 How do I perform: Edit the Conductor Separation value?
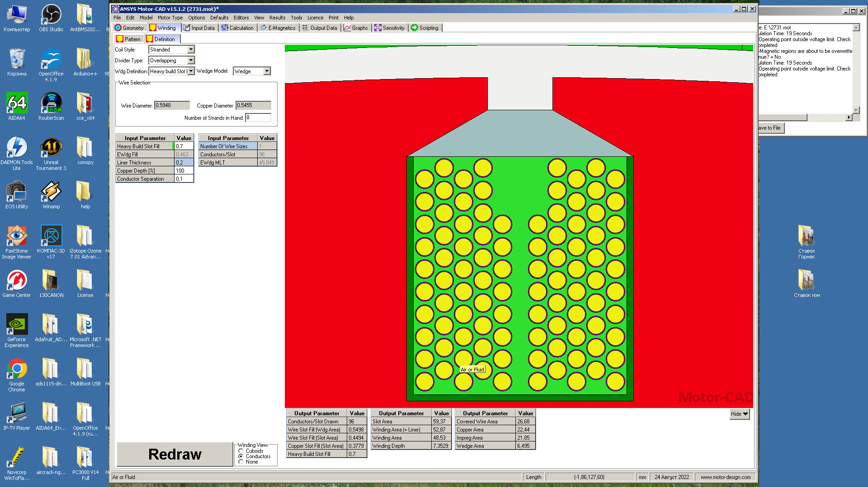click(184, 179)
